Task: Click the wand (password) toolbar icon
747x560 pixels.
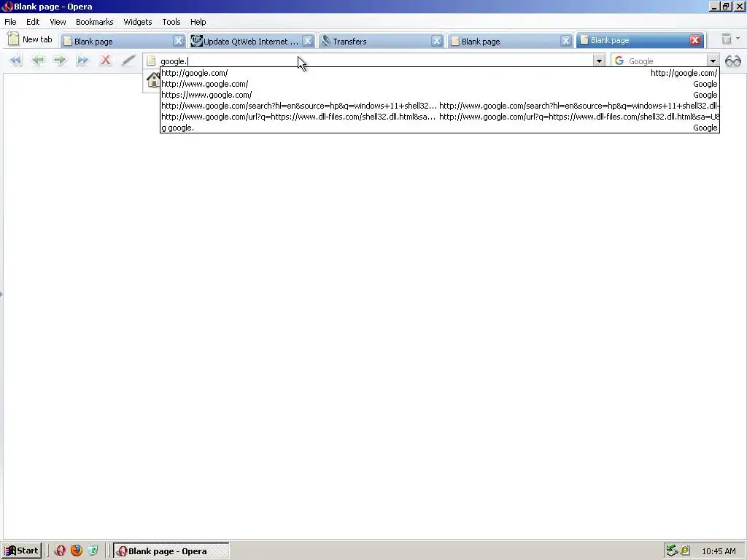Action: click(128, 61)
